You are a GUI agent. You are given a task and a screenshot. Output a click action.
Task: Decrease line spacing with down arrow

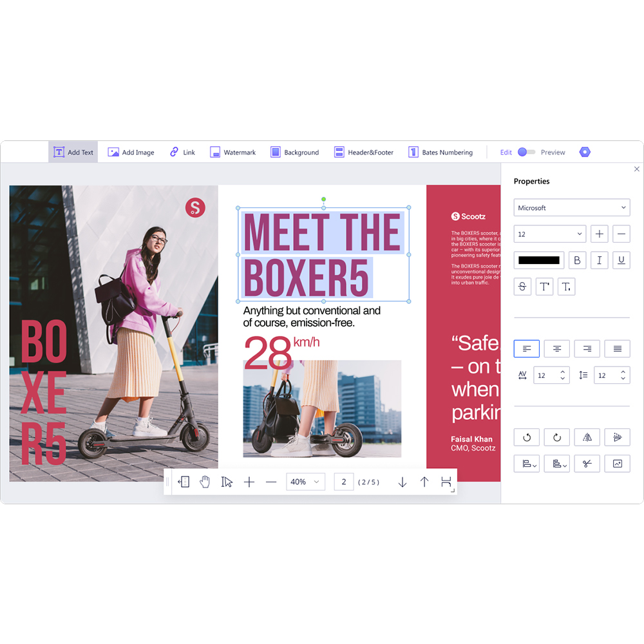[623, 378]
